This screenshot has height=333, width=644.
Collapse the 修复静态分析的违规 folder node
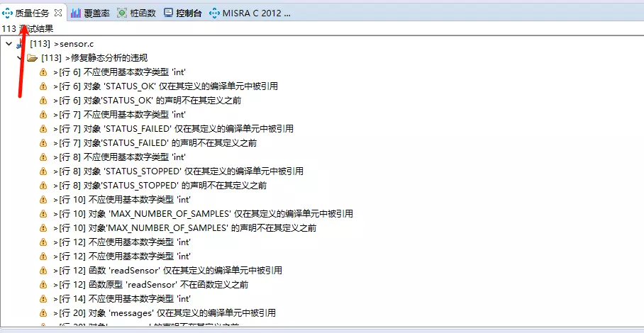(x=19, y=58)
